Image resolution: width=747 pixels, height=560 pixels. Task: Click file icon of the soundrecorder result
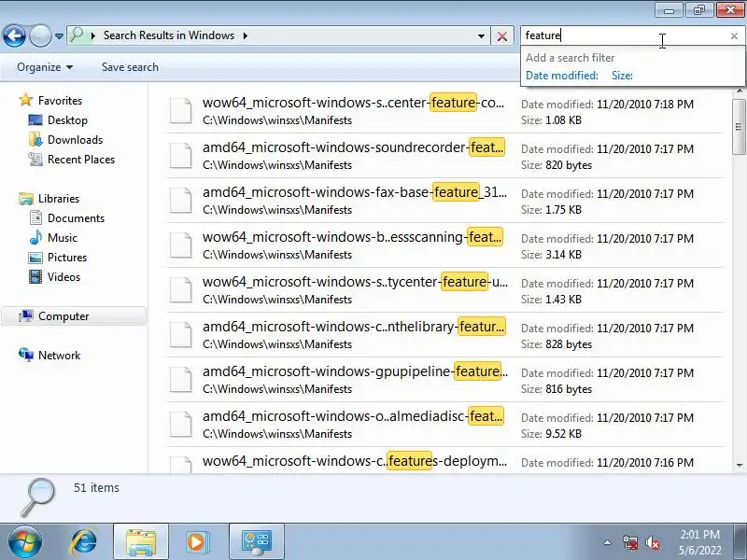(x=181, y=156)
